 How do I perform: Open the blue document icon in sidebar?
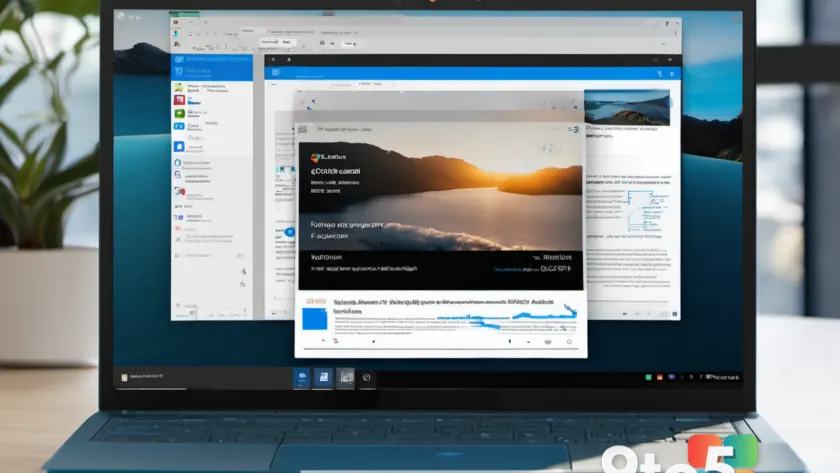coord(179,146)
